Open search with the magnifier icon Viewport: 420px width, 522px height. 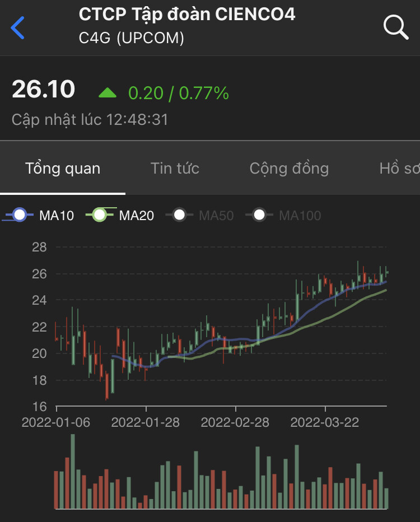pyautogui.click(x=395, y=27)
